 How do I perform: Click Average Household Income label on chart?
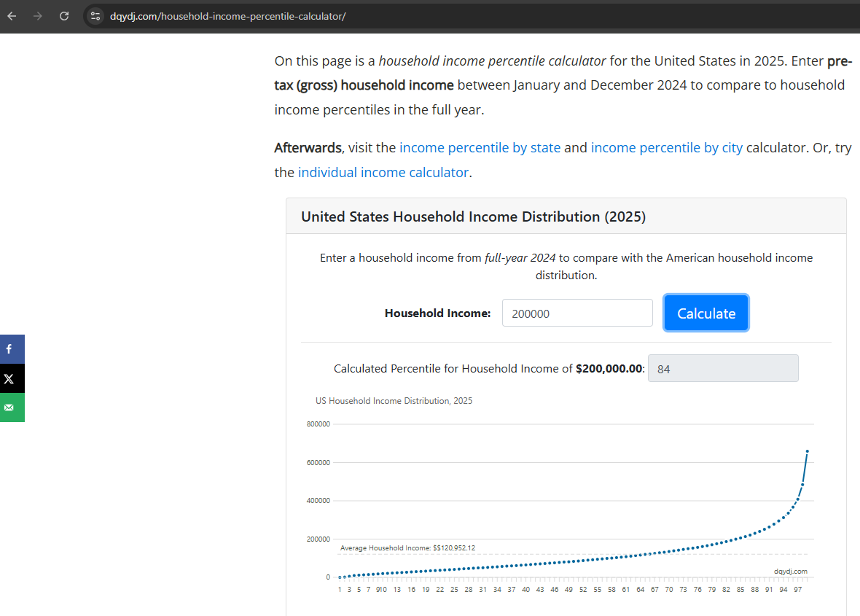point(407,548)
